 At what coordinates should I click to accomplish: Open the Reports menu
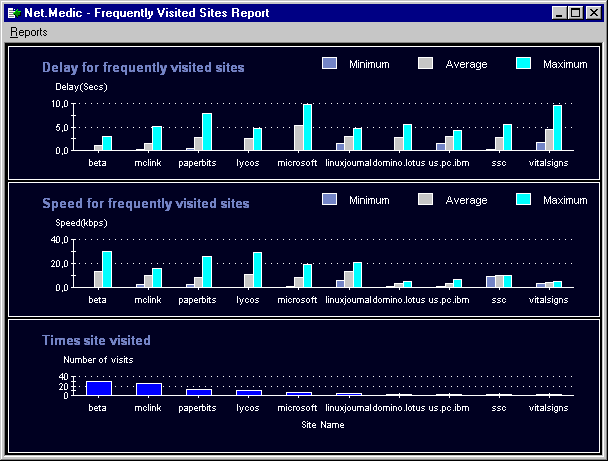click(x=29, y=32)
